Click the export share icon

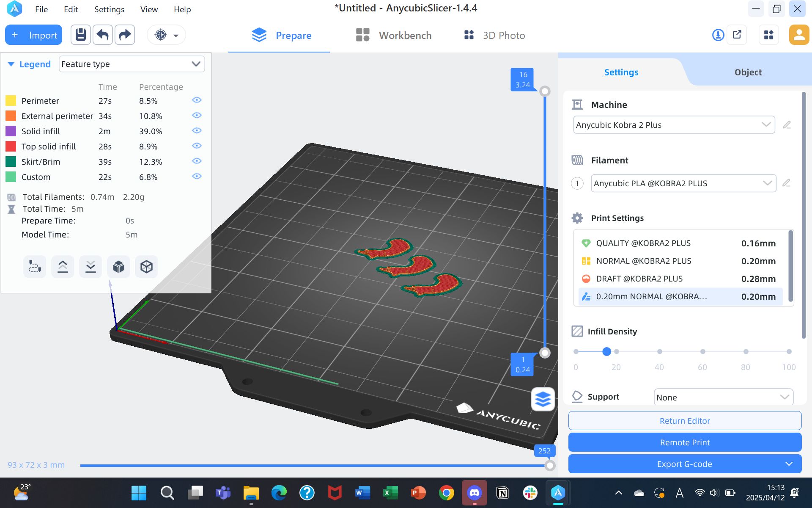[x=737, y=35]
